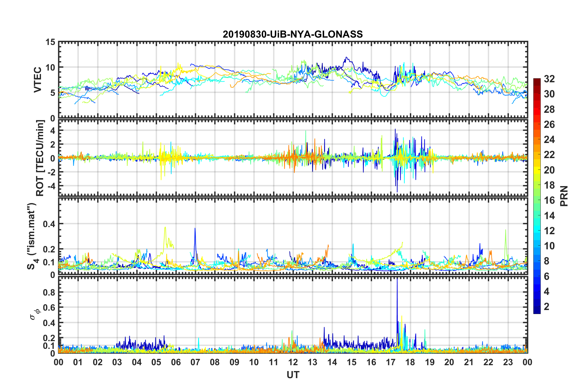The width and height of the screenshot is (586, 392).
Task: Click sigma phi tick label 0.6
Action: point(49,308)
